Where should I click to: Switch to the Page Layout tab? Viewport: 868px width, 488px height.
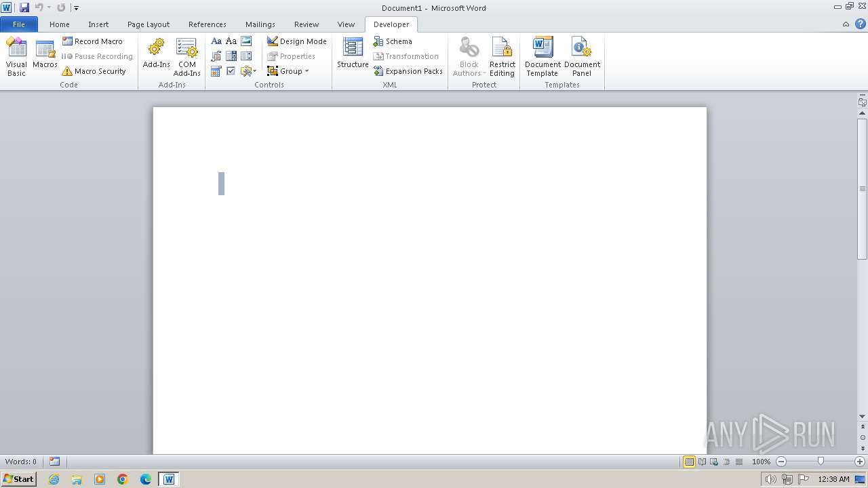[149, 24]
